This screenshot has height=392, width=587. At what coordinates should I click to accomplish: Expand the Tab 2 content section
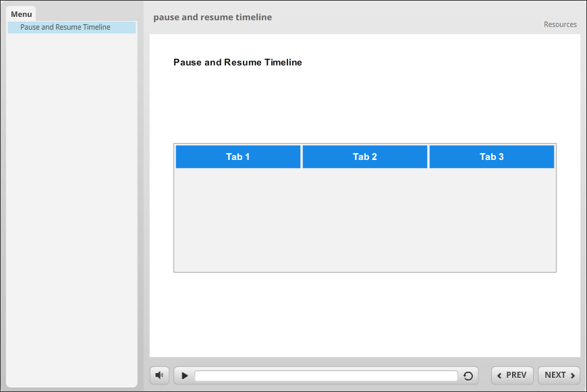(x=364, y=156)
